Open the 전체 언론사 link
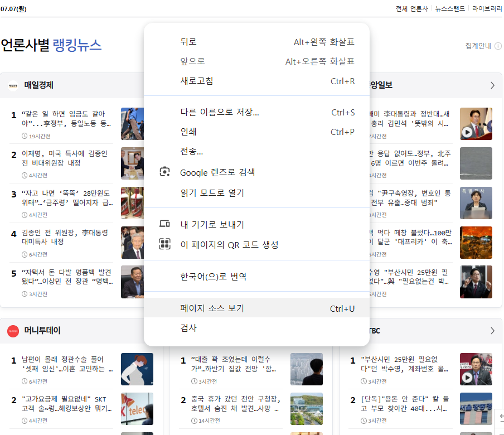The width and height of the screenshot is (504, 435). [x=412, y=9]
